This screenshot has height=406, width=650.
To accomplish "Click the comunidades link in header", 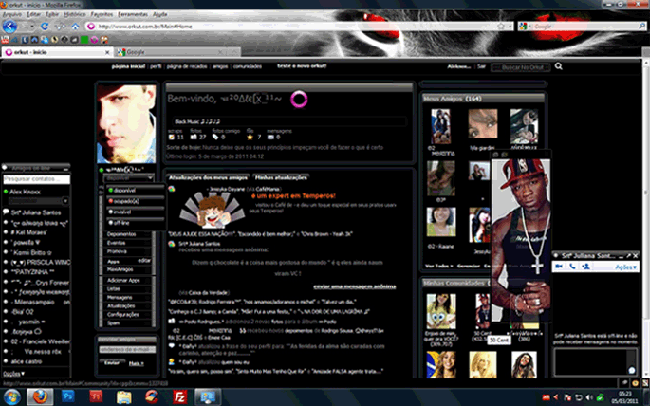I will [x=247, y=66].
